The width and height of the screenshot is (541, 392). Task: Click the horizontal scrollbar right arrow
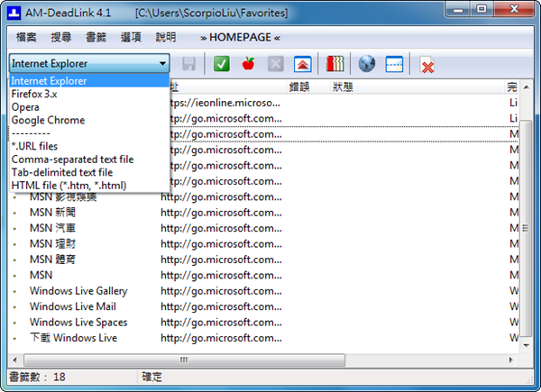pos(511,360)
